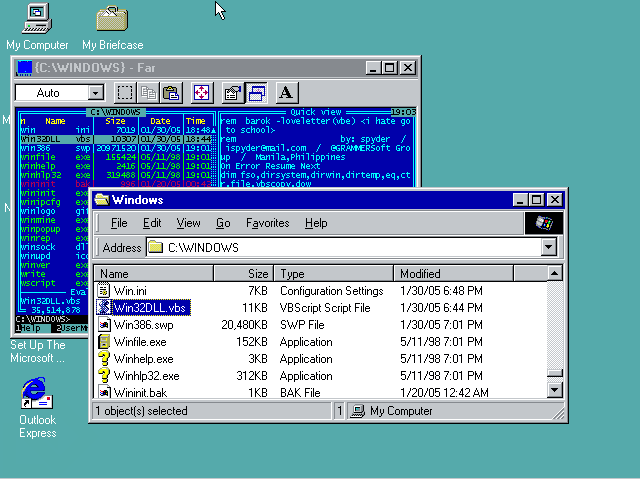Viewport: 640px width, 480px height.
Task: Click the Win386.swp file icon
Action: [x=104, y=324]
